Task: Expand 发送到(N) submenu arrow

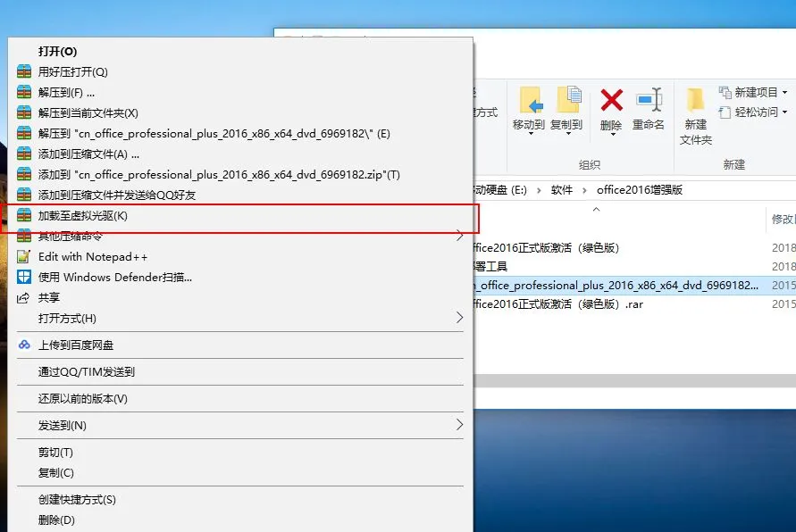Action: click(x=459, y=425)
